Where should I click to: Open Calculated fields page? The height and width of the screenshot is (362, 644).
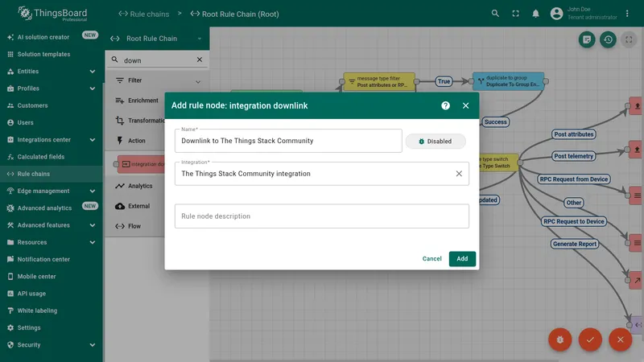point(52,157)
